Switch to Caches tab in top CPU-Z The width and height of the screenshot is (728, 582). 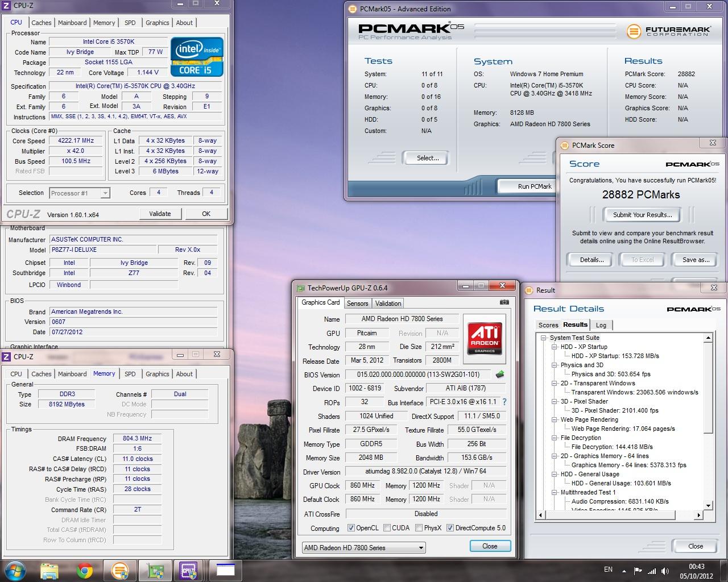click(x=42, y=23)
